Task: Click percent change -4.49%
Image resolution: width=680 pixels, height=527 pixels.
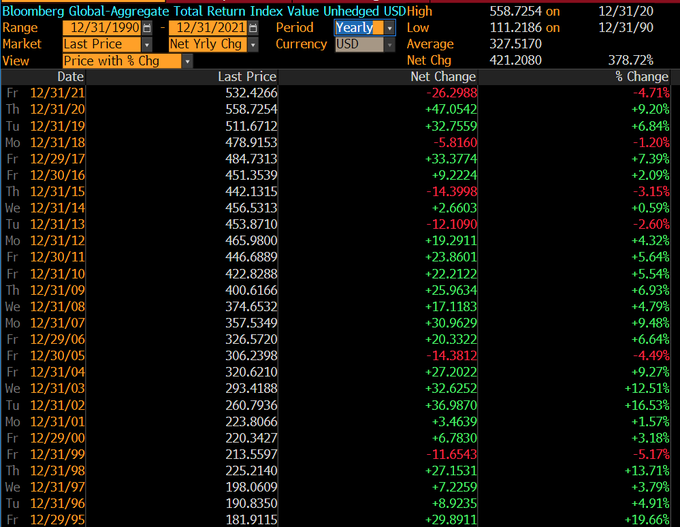Action: [651, 356]
